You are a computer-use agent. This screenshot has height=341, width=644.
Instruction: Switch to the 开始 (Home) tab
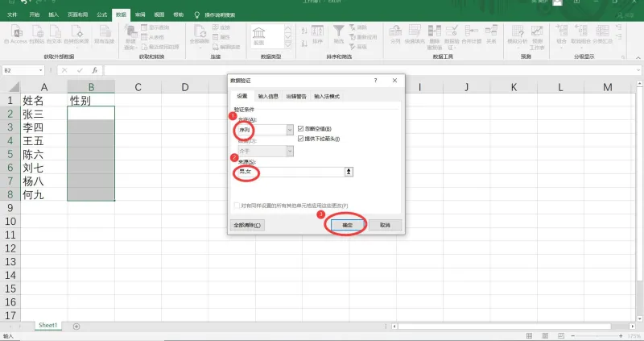pos(35,15)
